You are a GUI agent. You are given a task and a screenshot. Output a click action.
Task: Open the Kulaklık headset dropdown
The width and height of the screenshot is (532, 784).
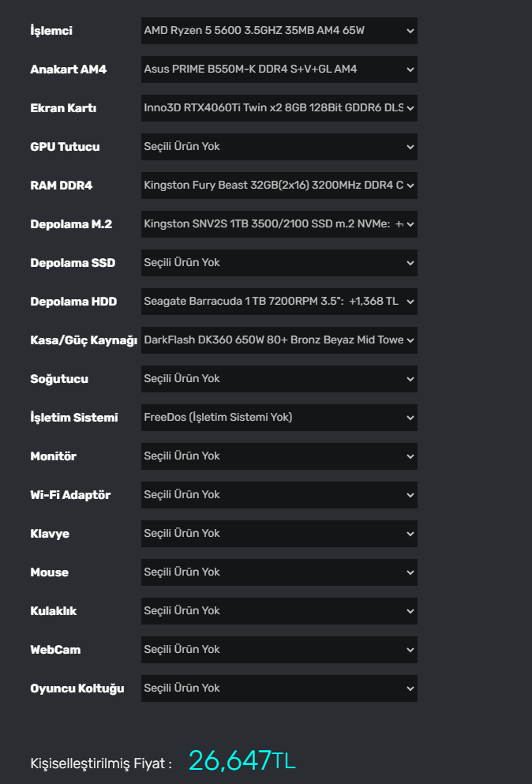279,611
